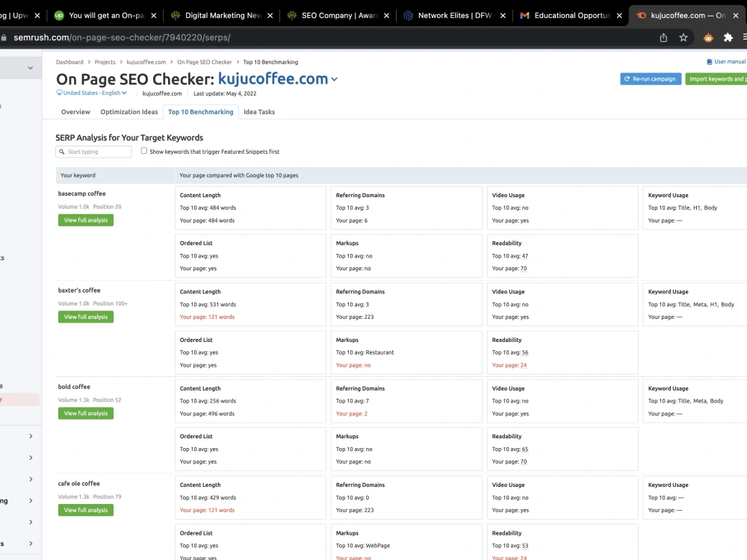
Task: Click the share icon in address bar
Action: pos(663,37)
